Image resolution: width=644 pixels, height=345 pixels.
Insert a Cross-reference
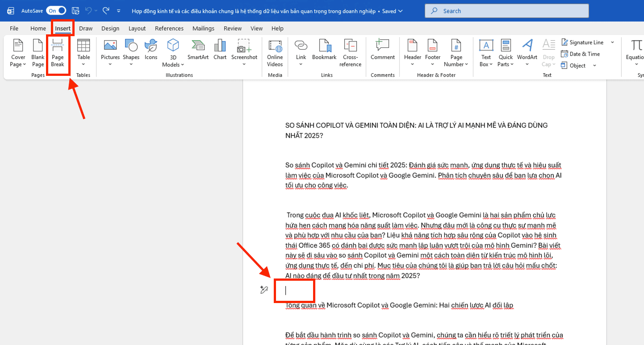350,53
